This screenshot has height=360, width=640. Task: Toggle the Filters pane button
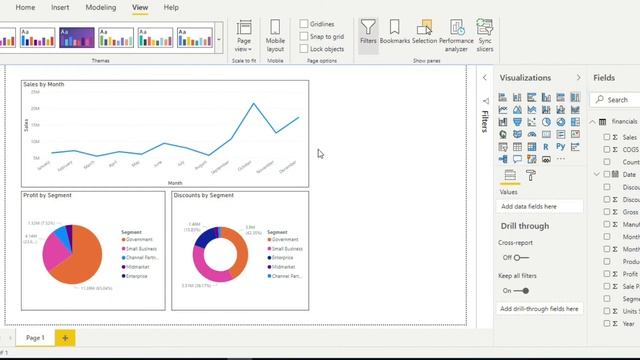[x=368, y=36]
